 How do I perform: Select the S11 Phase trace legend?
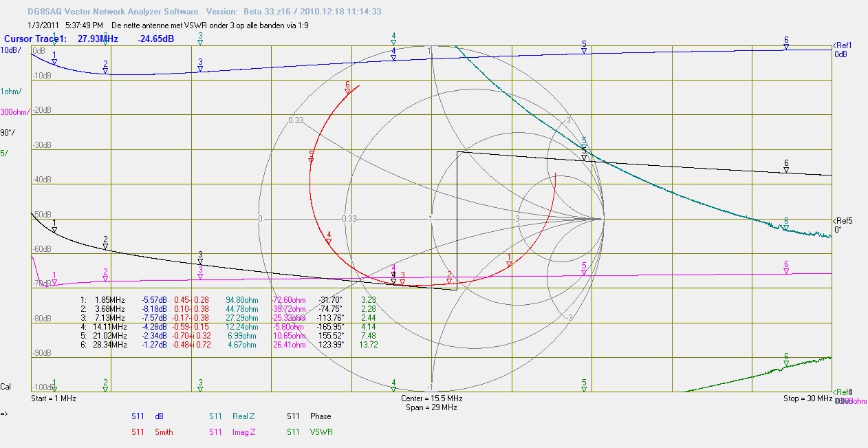[x=309, y=416]
